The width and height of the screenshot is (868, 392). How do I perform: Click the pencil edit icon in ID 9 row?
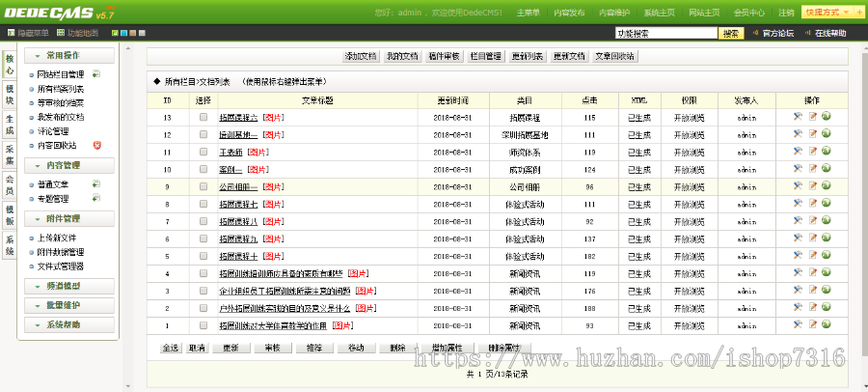[x=813, y=185]
